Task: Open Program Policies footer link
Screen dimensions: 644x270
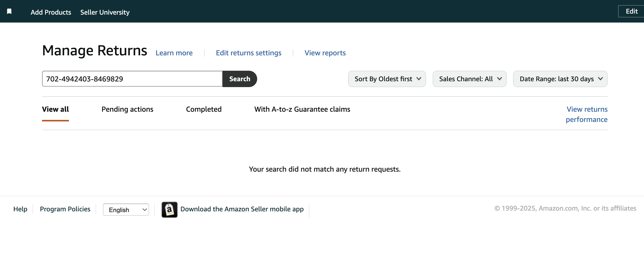Action: pyautogui.click(x=65, y=209)
